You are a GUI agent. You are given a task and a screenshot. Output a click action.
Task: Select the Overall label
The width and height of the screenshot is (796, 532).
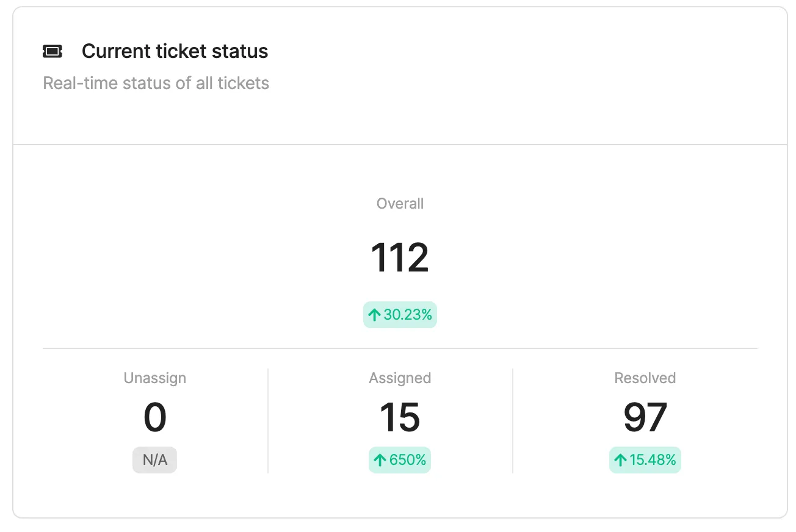click(x=400, y=204)
